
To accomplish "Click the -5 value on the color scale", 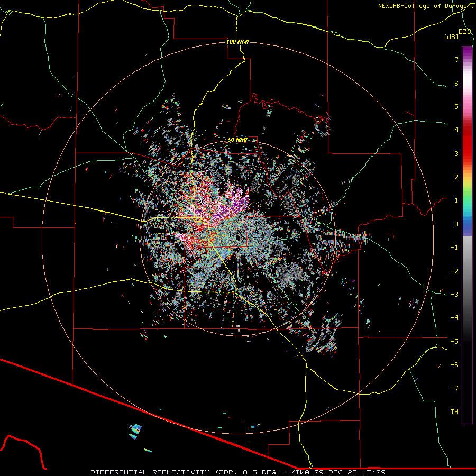I will pos(454,341).
